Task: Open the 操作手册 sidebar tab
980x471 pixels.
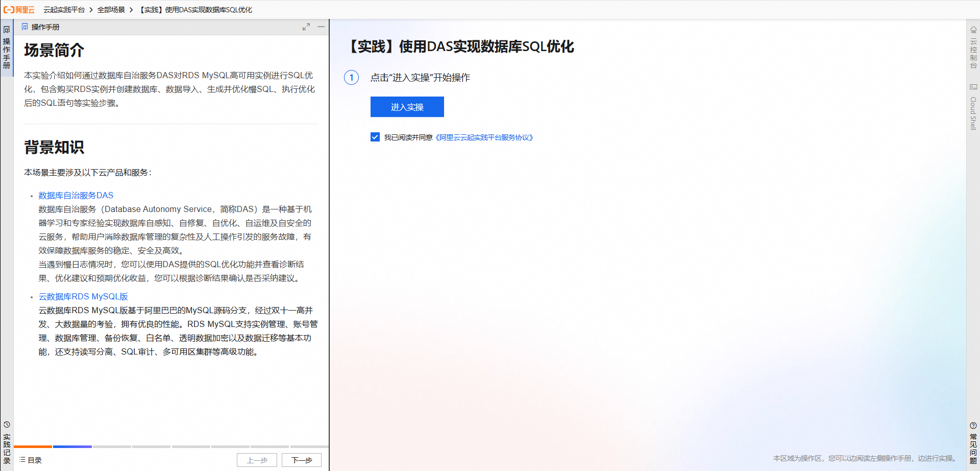Action: pos(7,48)
